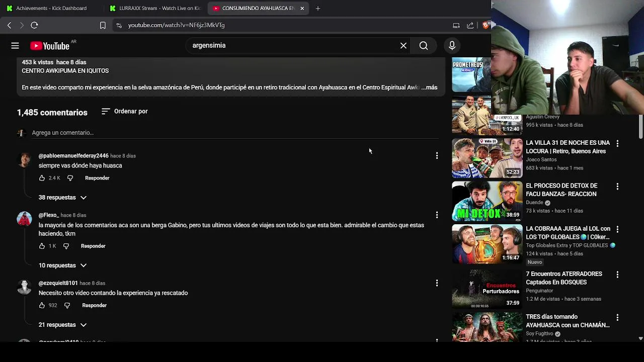644x362 pixels.
Task: Open Encuentros Perturbadores thumbnail
Action: 487,289
